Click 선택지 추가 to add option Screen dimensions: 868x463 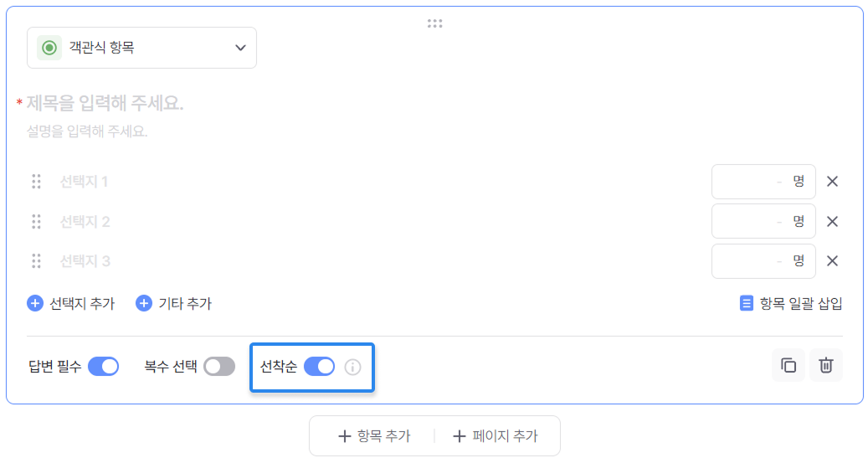point(71,303)
